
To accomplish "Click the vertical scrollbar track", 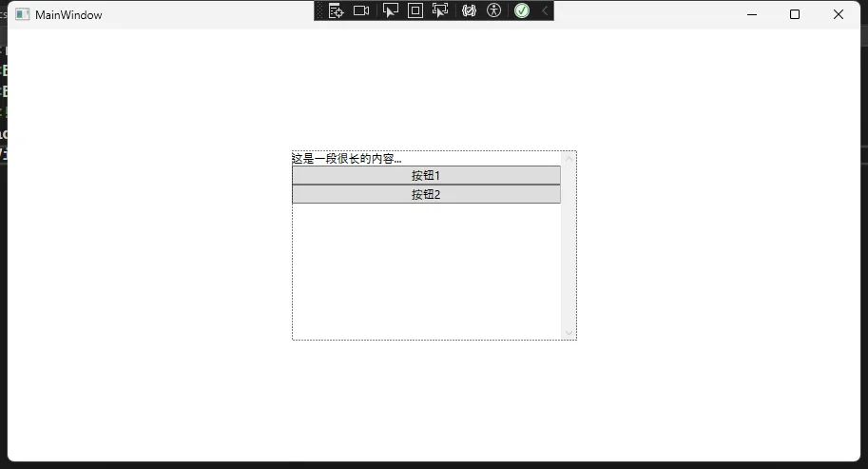I will (x=569, y=247).
